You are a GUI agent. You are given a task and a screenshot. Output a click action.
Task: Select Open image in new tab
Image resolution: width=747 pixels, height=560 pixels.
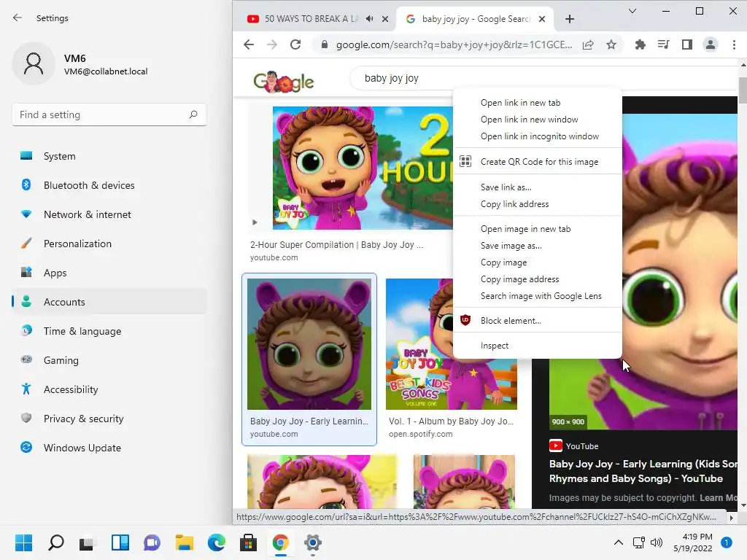click(x=538, y=229)
